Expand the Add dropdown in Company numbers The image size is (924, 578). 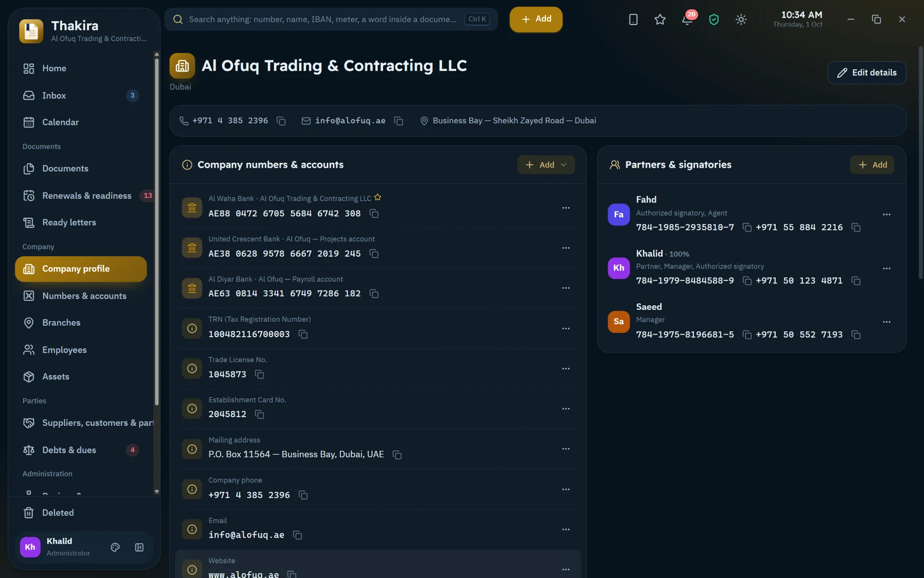click(546, 165)
